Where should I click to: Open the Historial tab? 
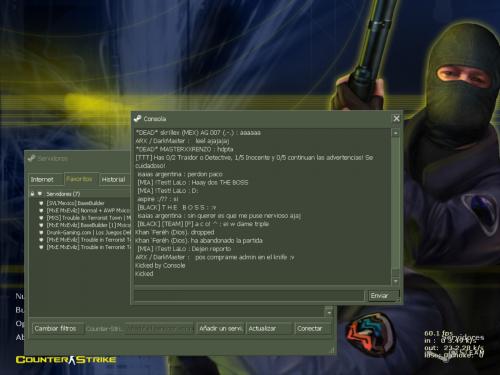(114, 180)
